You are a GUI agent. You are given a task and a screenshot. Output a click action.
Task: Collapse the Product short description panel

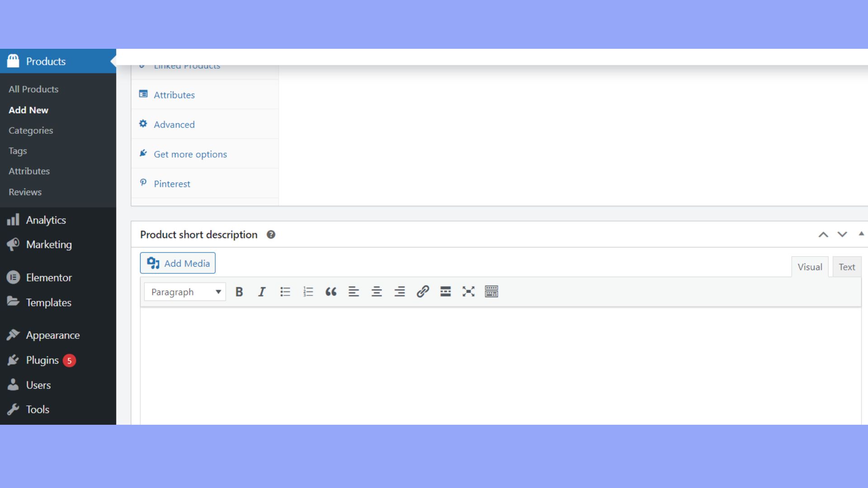coord(862,234)
